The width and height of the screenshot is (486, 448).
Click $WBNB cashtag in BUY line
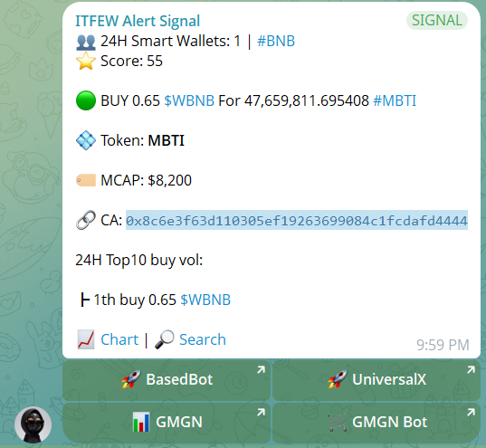pos(189,101)
